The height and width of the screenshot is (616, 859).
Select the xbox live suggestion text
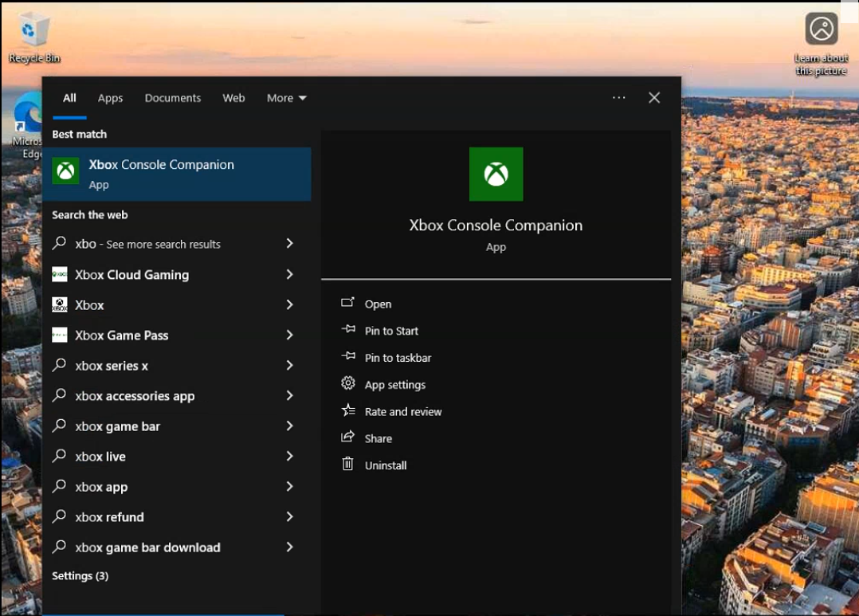click(100, 457)
